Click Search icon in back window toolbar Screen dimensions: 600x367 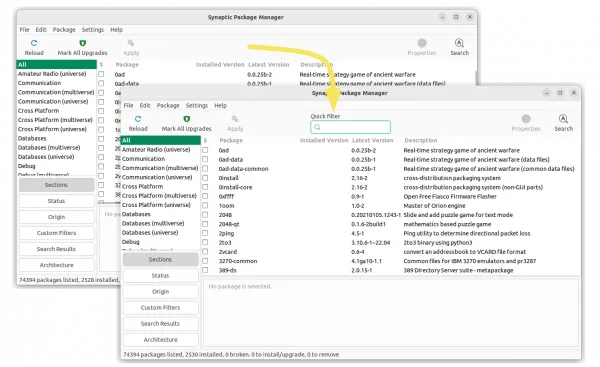coord(459,43)
